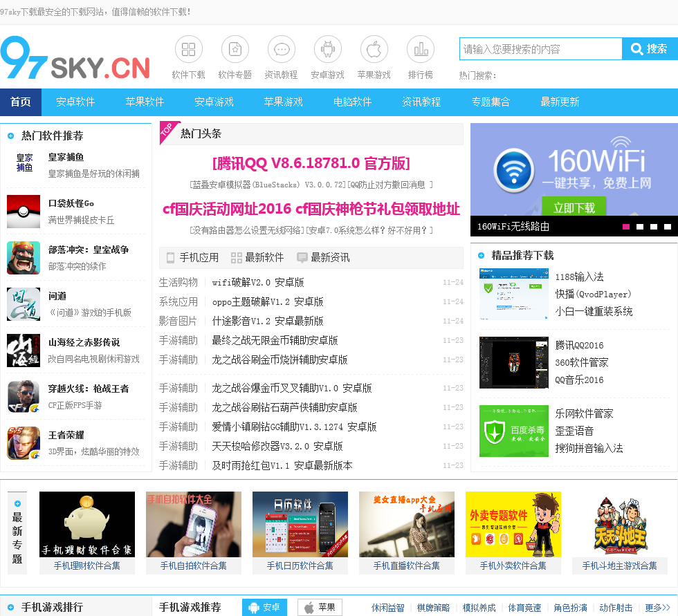The image size is (678, 616).
Task: Open 天天梭哈修改器V3.2.0 安卓版 entry
Action: 277,446
